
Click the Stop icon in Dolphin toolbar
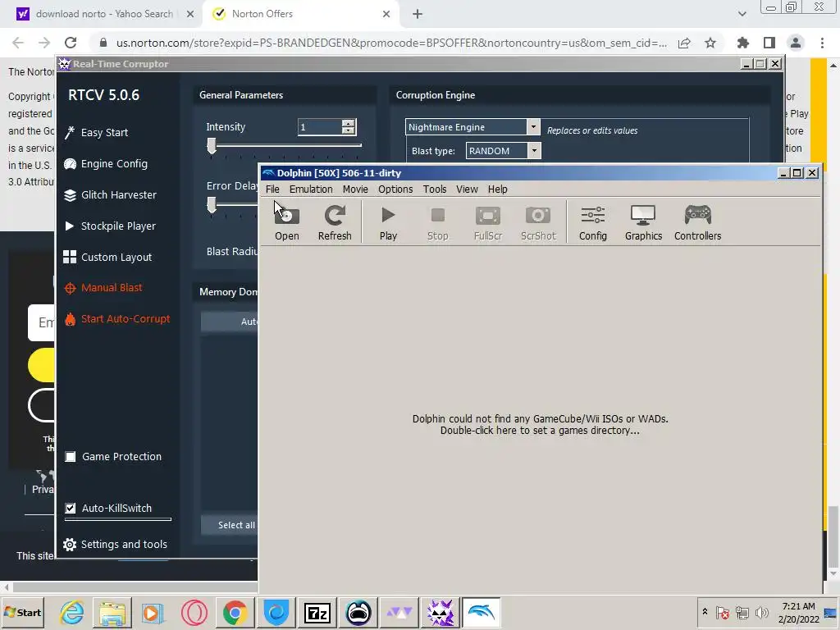pyautogui.click(x=438, y=222)
